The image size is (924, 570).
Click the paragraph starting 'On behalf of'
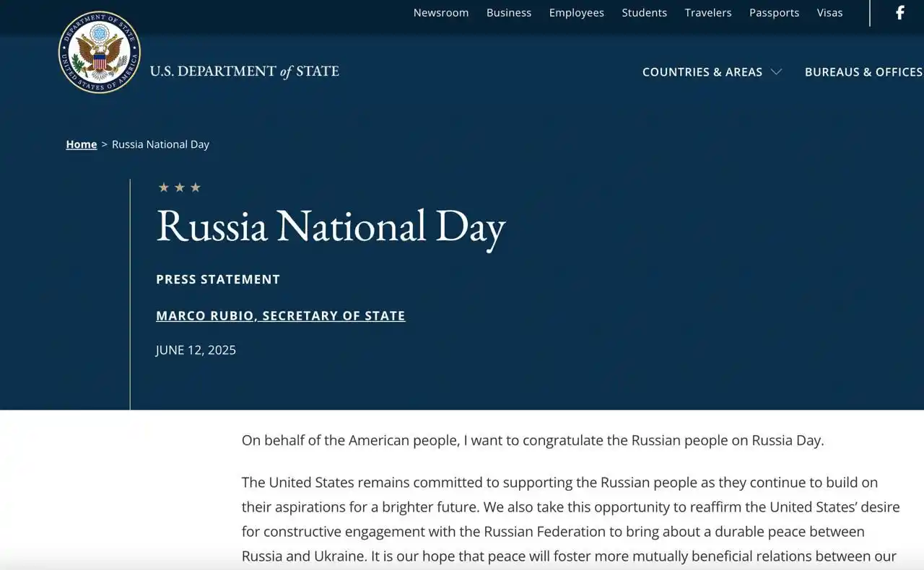tap(533, 440)
